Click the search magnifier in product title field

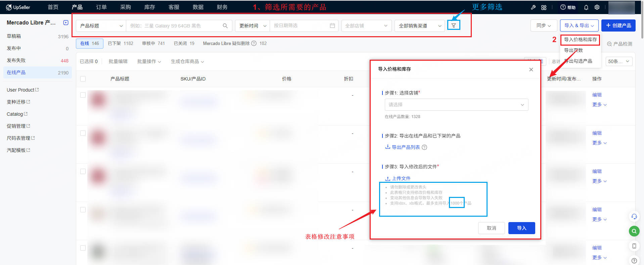point(225,26)
